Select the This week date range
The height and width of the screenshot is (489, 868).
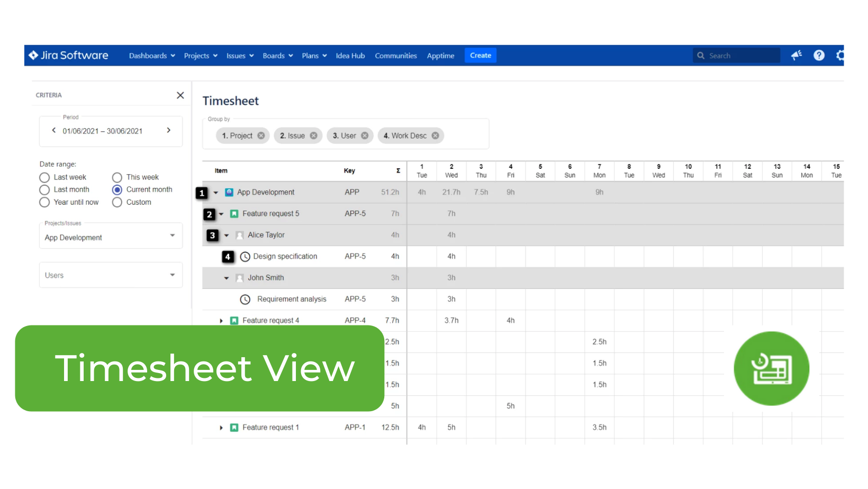[117, 177]
